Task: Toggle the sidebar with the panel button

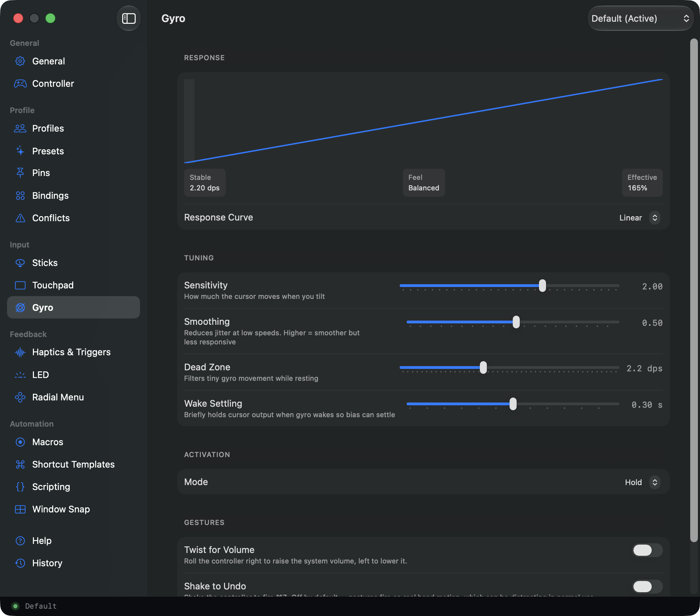Action: pos(129,18)
